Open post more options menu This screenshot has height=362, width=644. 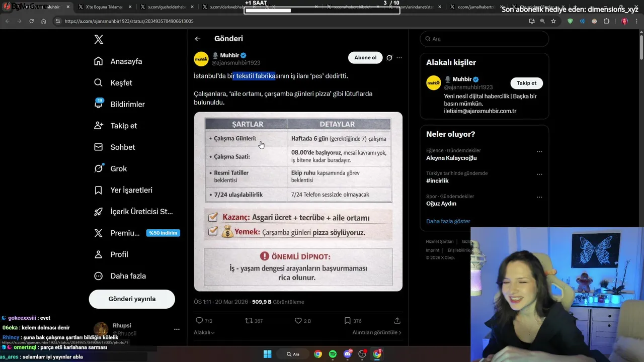pos(399,58)
